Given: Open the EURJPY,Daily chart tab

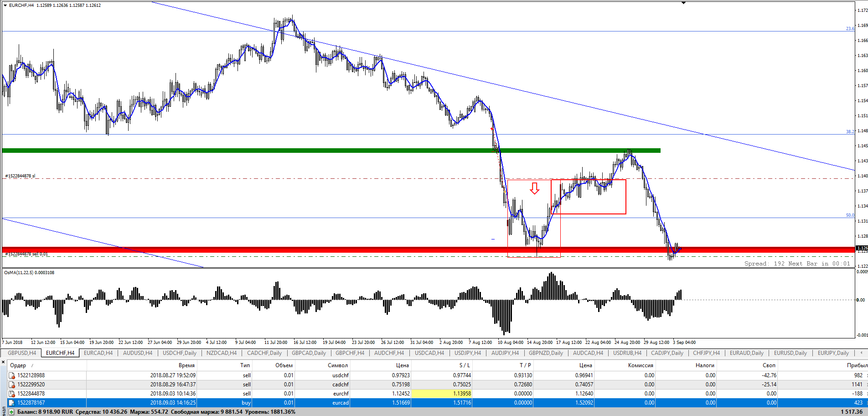Looking at the screenshot, I should tap(833, 353).
